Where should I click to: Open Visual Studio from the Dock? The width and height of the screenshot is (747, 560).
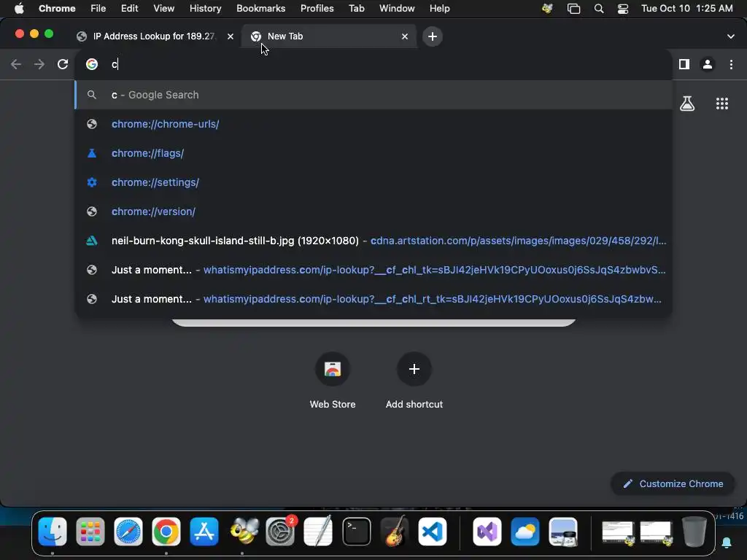click(x=487, y=532)
